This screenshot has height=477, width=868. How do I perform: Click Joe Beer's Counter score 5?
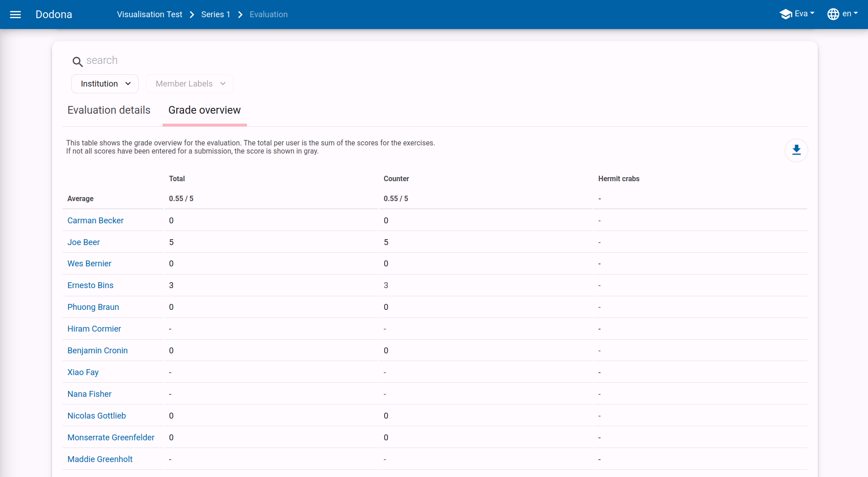pos(386,242)
